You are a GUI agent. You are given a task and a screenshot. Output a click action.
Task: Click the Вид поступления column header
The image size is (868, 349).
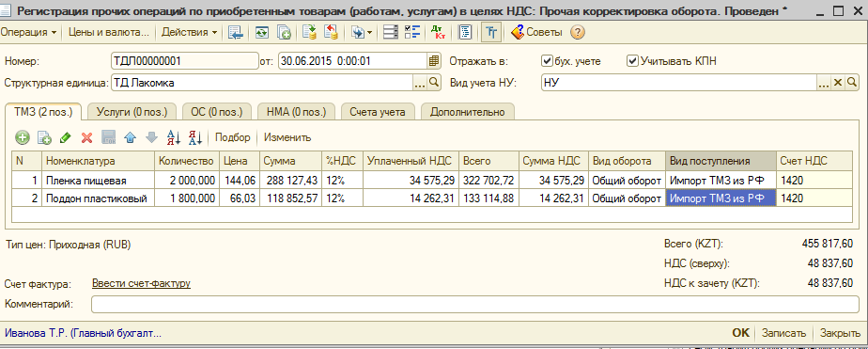click(x=721, y=161)
